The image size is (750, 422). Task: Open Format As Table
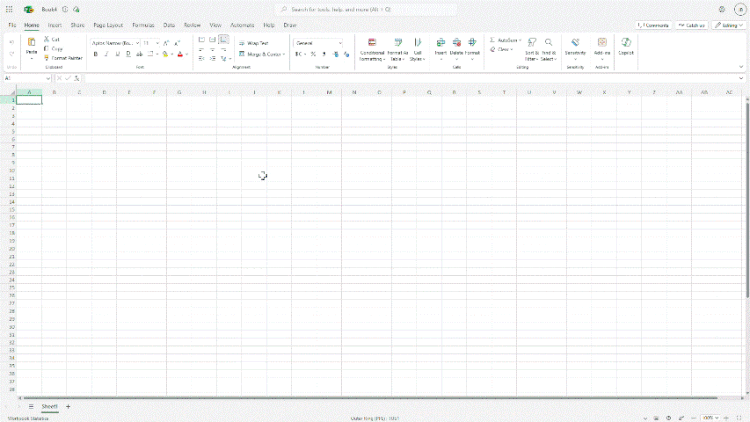(397, 50)
